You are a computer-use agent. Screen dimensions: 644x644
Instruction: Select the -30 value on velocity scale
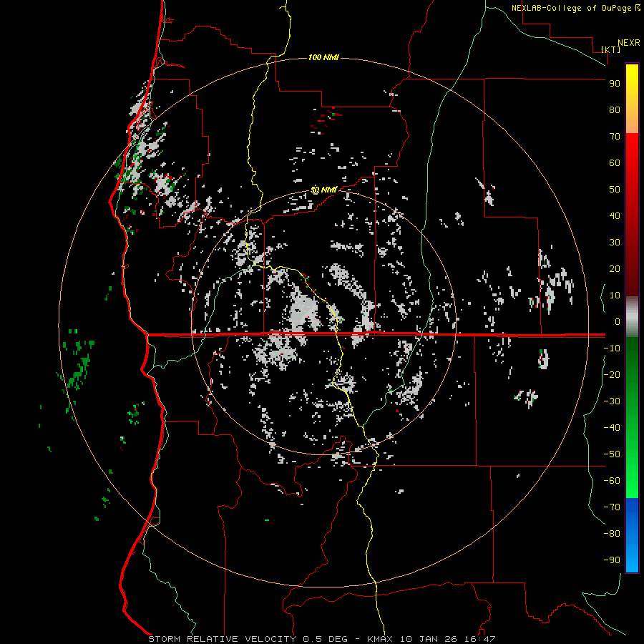[x=612, y=401]
